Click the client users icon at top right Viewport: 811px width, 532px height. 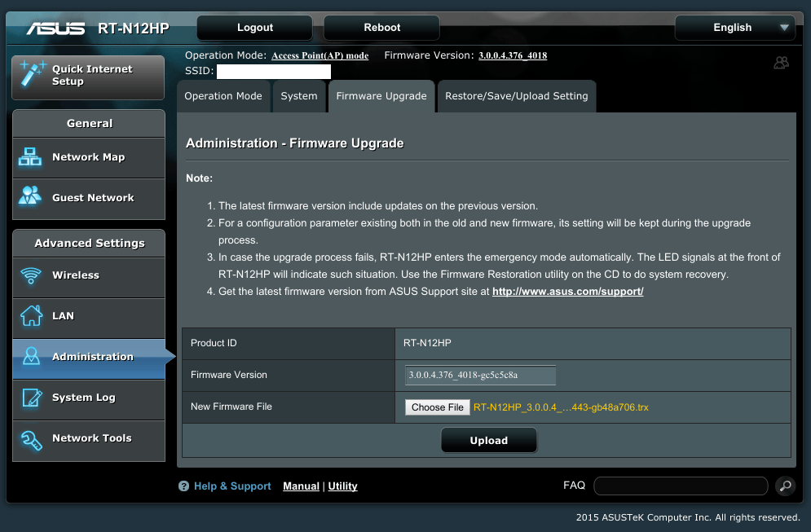781,63
